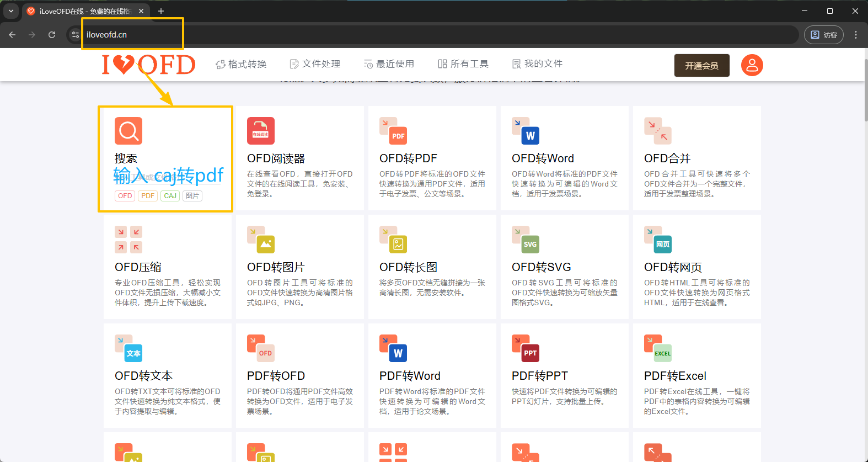Viewport: 868px width, 462px height.
Task: Open the OFD转文本 icon
Action: click(128, 348)
